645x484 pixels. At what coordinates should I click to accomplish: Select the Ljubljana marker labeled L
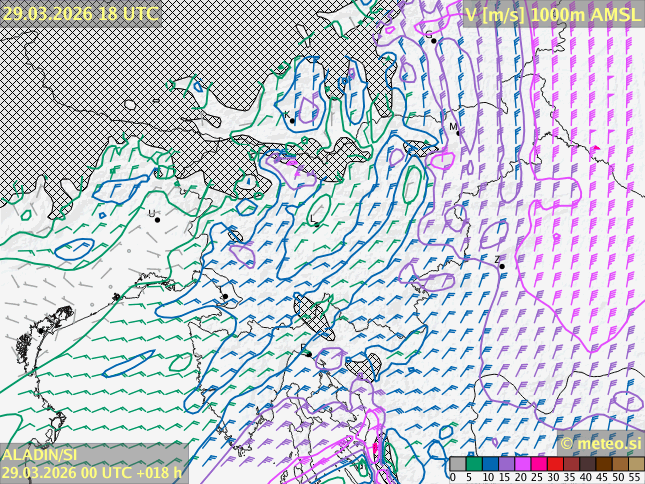pos(316,224)
